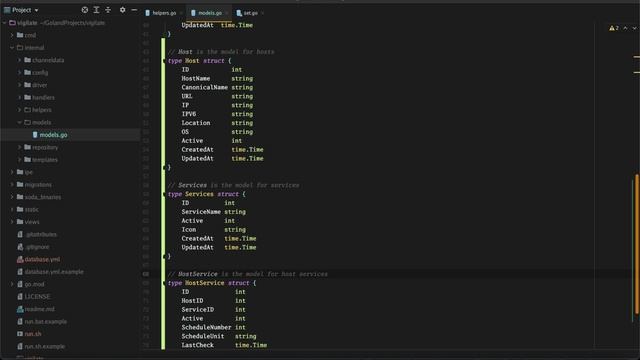Click the editor vertical scrollbar
This screenshot has height=360, width=640.
click(x=637, y=245)
